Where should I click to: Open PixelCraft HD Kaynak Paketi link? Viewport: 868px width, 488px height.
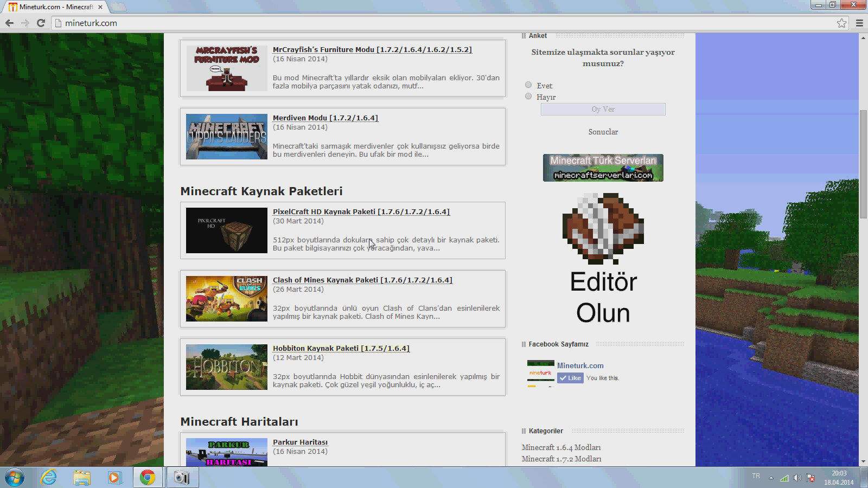[361, 211]
